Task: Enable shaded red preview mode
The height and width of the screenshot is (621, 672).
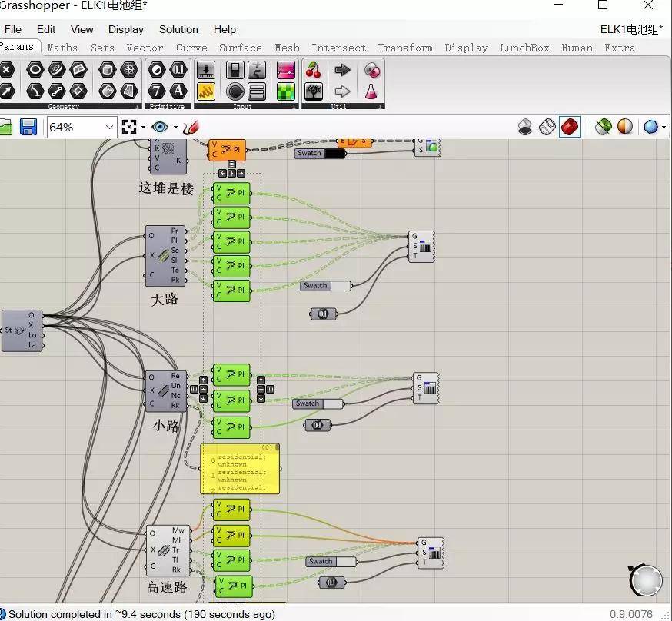Action: [x=570, y=127]
